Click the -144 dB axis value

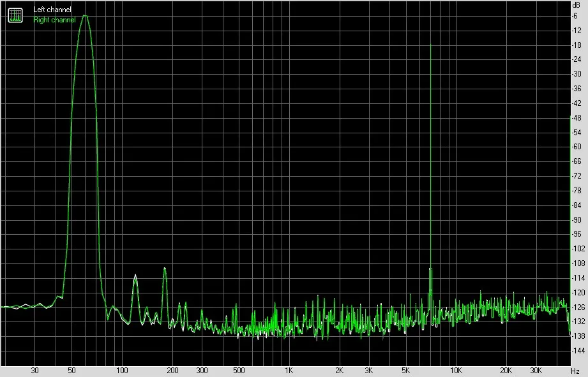[x=578, y=351]
